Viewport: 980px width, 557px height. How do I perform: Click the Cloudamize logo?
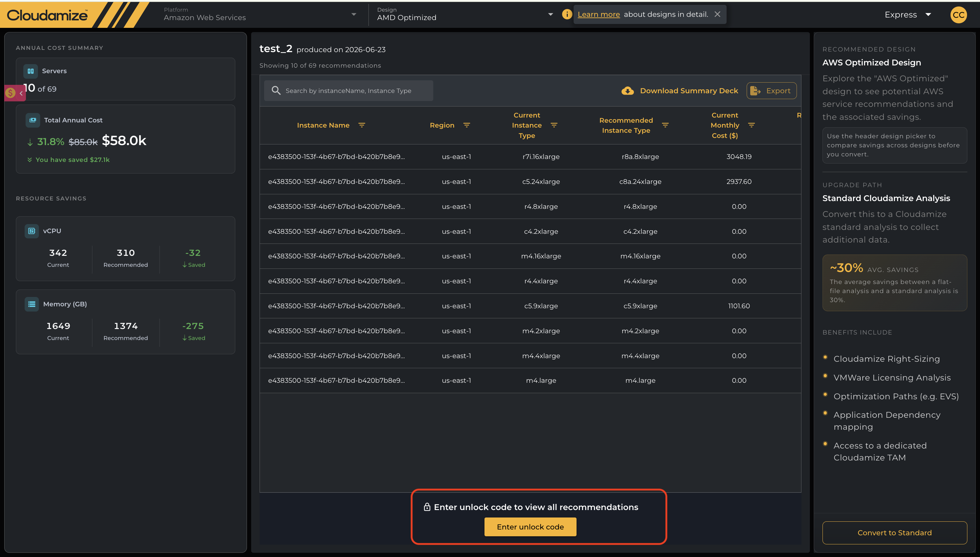(47, 15)
